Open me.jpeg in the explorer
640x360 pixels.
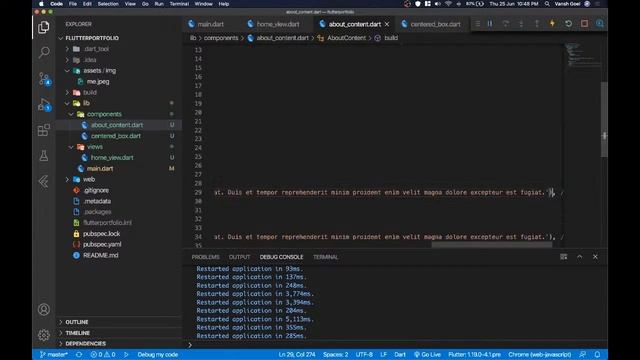(98, 82)
